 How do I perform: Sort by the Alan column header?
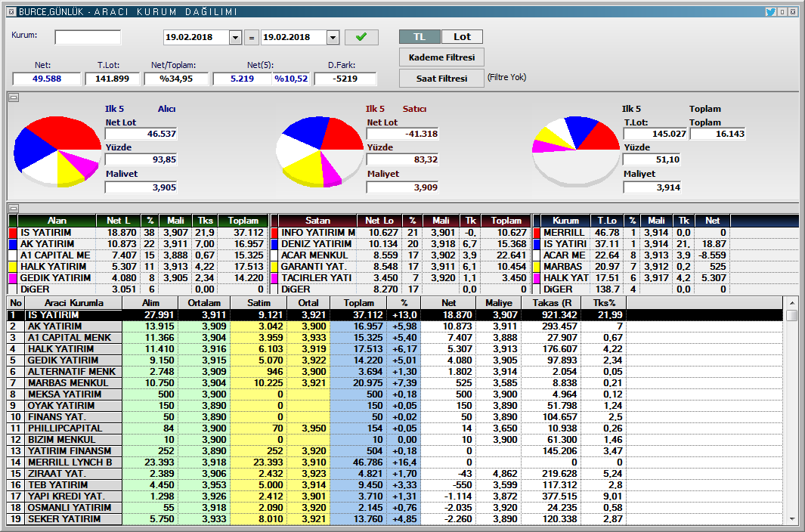coord(57,221)
